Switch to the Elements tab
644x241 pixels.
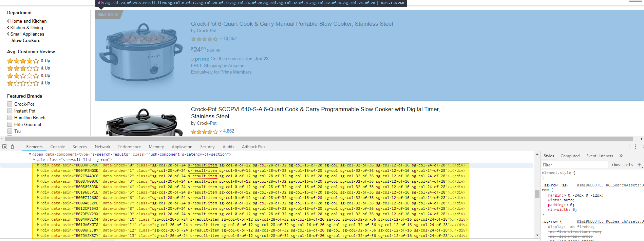pyautogui.click(x=34, y=147)
